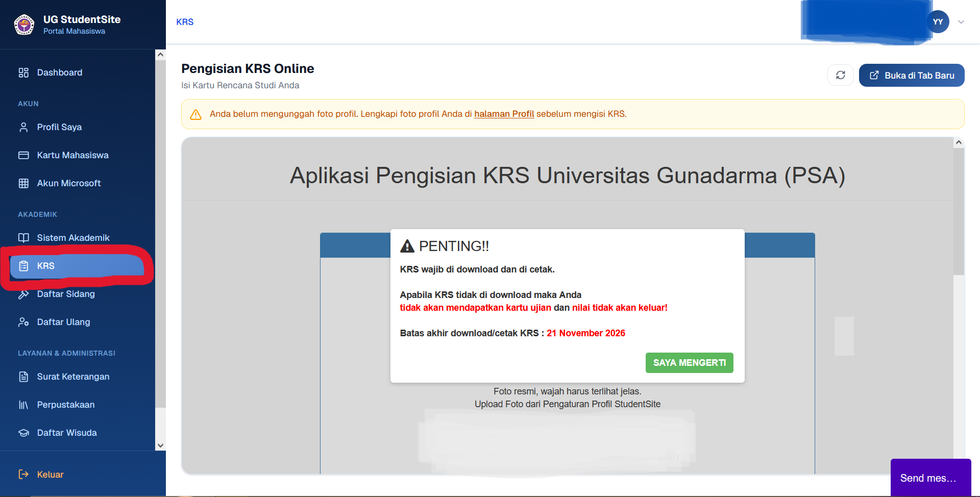Screen dimensions: 980x497
Task: Select the Profil Saya person icon
Action: (23, 127)
